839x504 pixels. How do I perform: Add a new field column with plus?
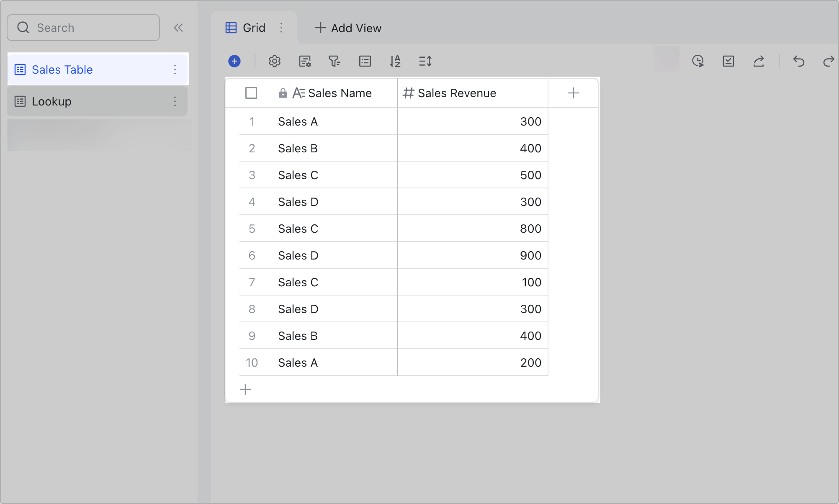[574, 93]
